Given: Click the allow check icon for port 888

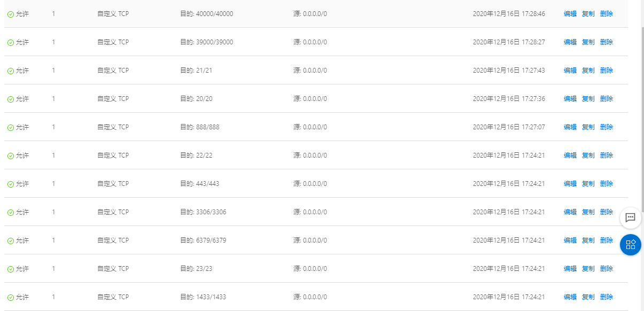Looking at the screenshot, I should [11, 128].
